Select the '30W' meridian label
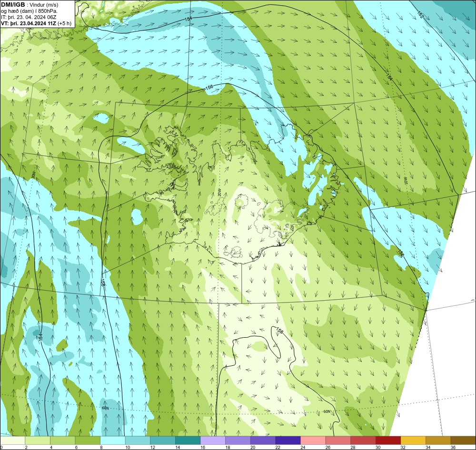Viewport: 476px width, 450px height. pyautogui.click(x=33, y=175)
